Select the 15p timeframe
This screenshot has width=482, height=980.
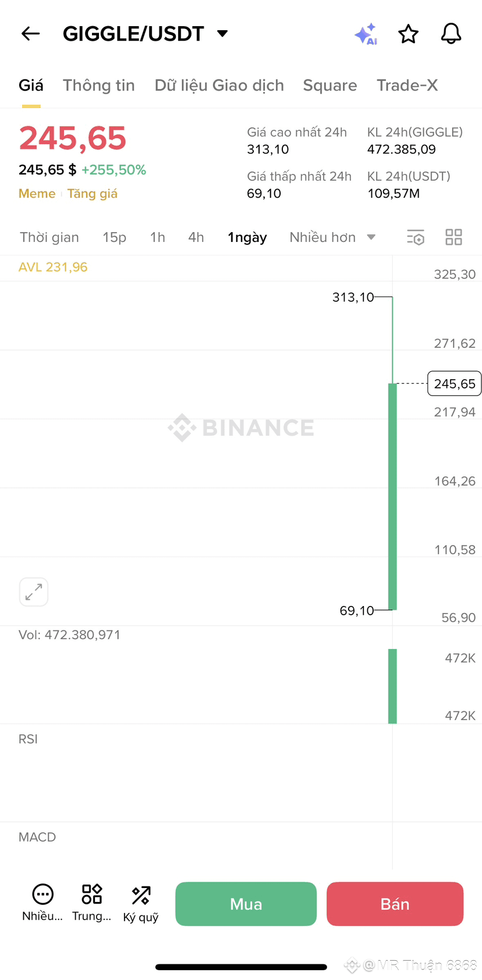pyautogui.click(x=115, y=237)
